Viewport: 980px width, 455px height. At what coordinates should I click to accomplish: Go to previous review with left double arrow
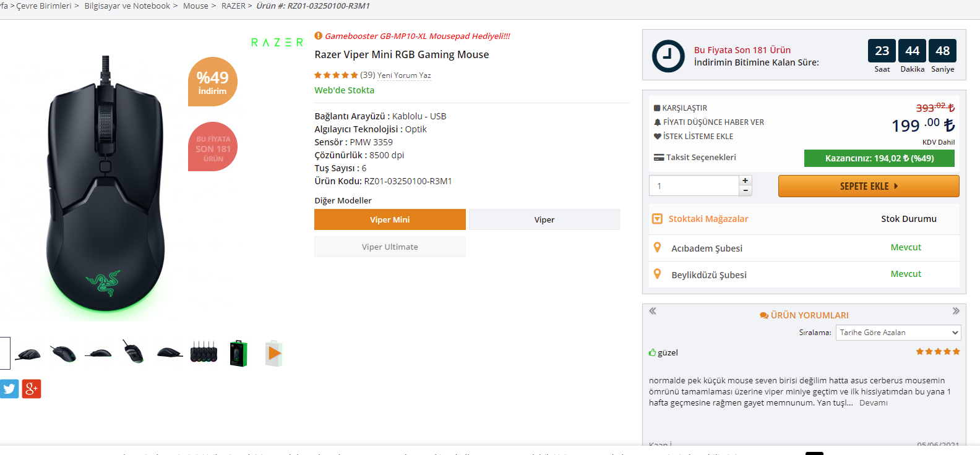pyautogui.click(x=653, y=311)
